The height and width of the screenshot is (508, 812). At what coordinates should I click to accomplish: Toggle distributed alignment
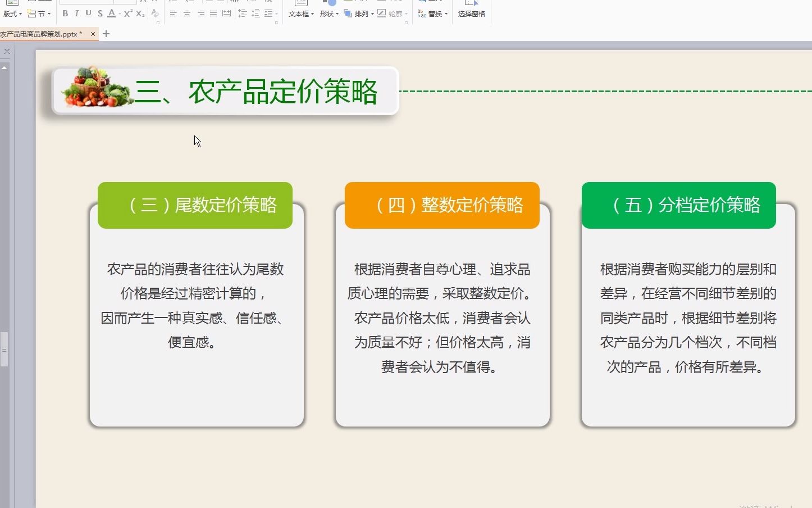pyautogui.click(x=226, y=13)
